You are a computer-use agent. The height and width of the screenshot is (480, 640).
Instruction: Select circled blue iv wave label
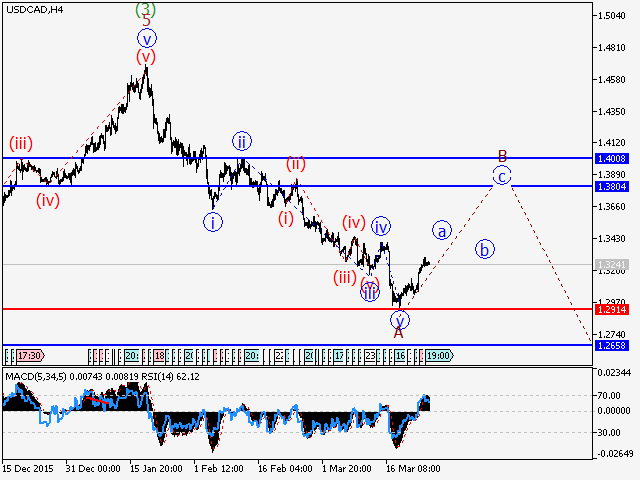pos(381,226)
